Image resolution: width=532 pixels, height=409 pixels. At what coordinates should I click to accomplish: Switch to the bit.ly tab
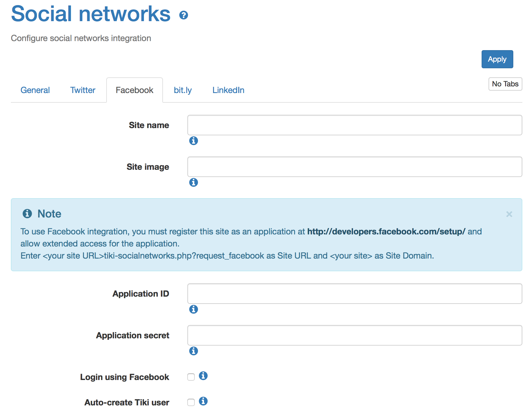[x=183, y=90]
